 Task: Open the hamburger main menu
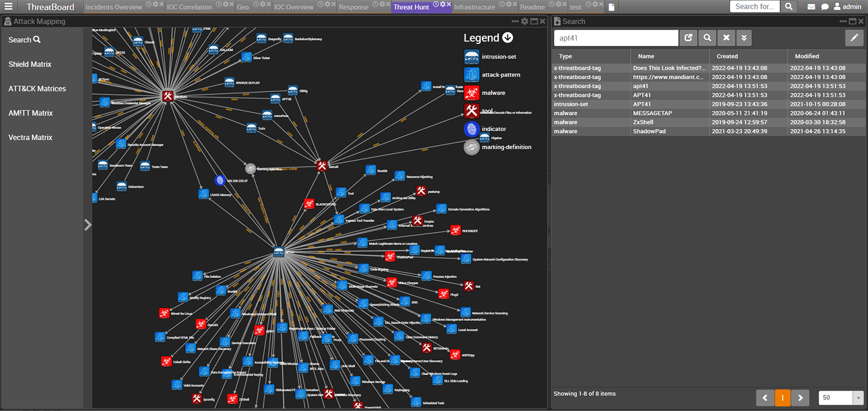9,7
